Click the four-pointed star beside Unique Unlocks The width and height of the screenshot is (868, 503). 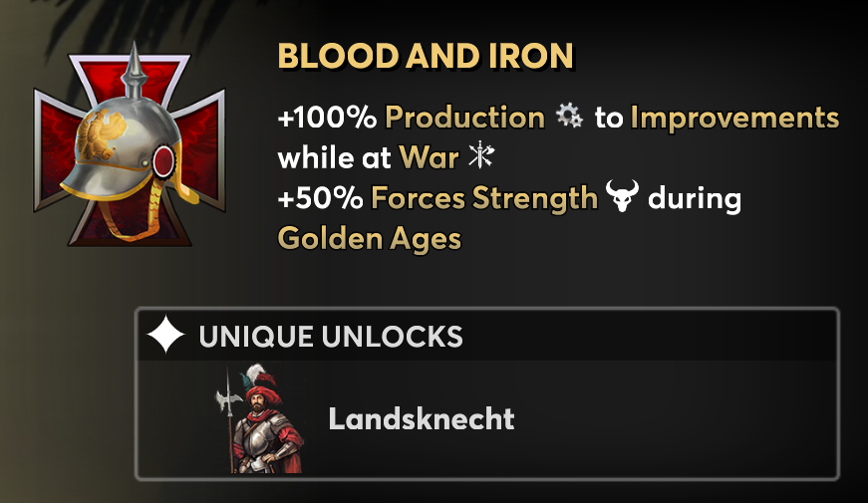pos(165,337)
